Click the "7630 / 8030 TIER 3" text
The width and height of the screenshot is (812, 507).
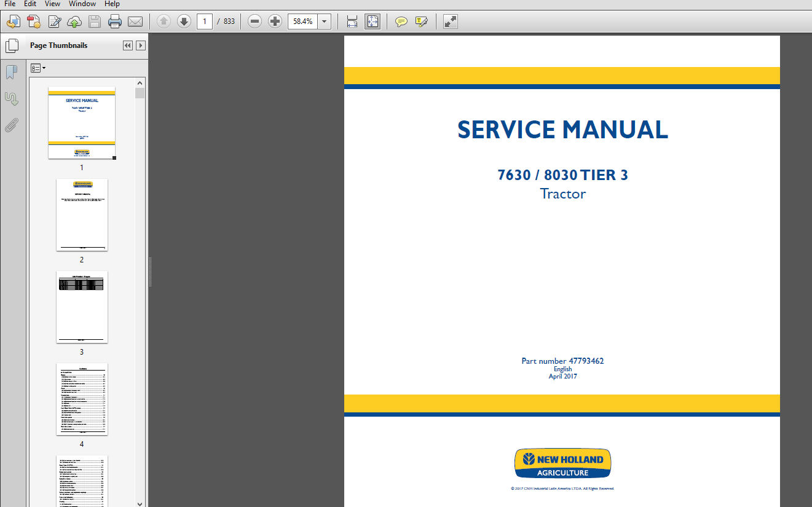[x=562, y=175]
